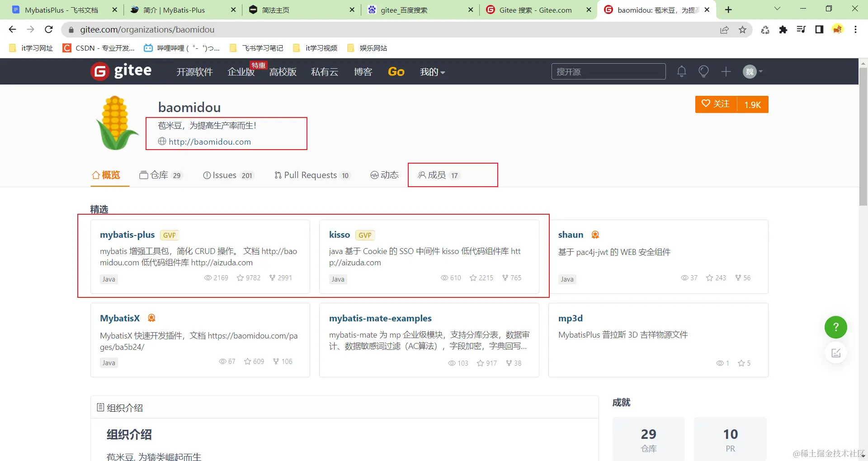Open the mybatis-plus repository
The width and height of the screenshot is (868, 461).
(127, 235)
